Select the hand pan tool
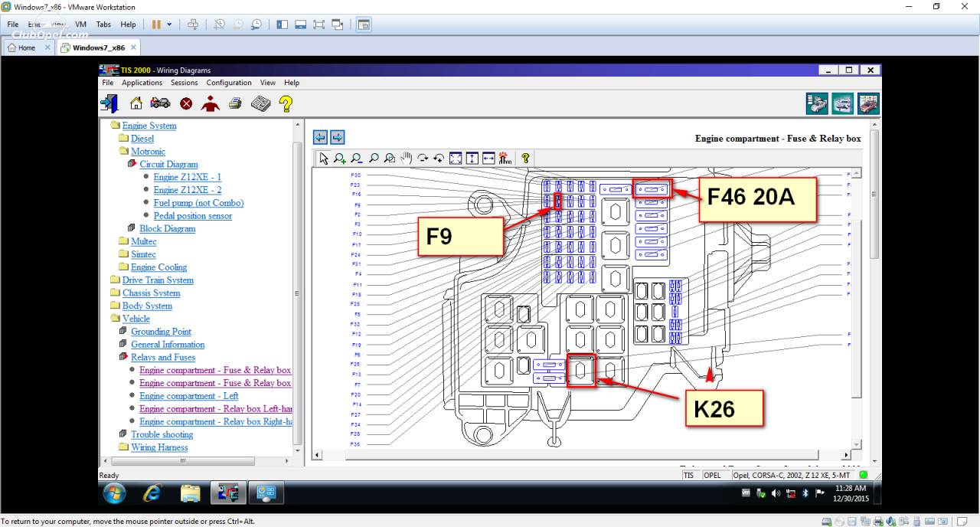Image resolution: width=980 pixels, height=527 pixels. (407, 159)
